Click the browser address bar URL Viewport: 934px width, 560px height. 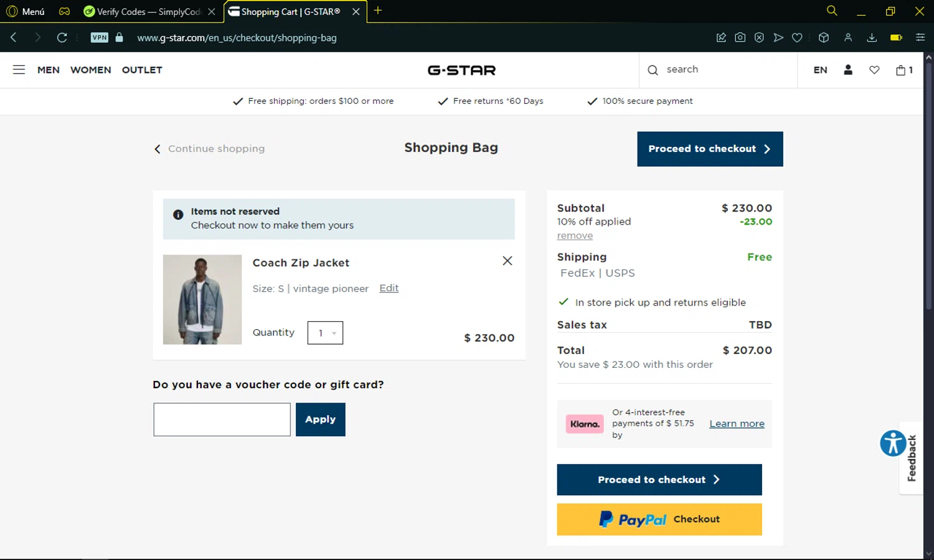tap(237, 37)
